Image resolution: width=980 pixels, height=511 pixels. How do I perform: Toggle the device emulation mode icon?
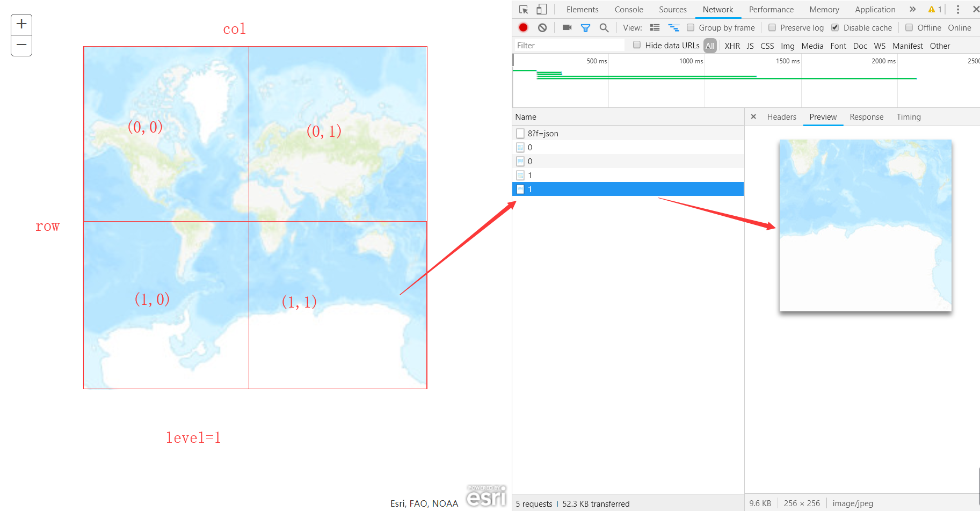541,9
